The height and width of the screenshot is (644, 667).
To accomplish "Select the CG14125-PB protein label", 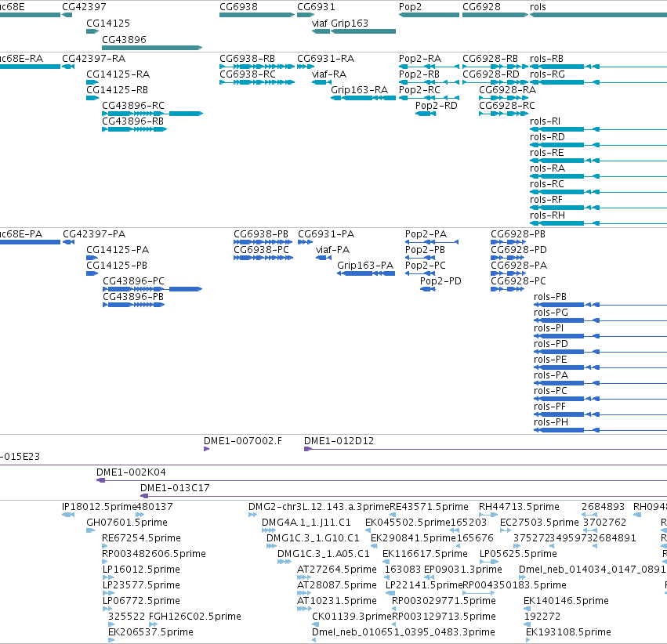I will (117, 266).
